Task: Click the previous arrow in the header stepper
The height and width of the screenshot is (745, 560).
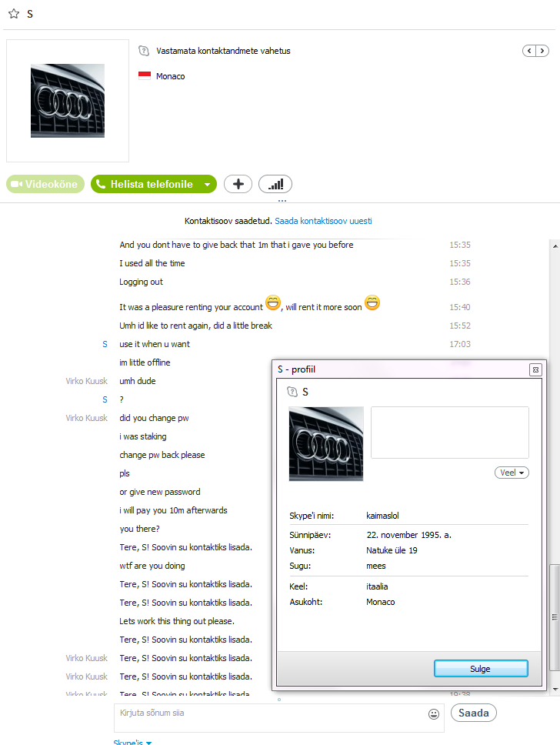Action: pyautogui.click(x=529, y=51)
